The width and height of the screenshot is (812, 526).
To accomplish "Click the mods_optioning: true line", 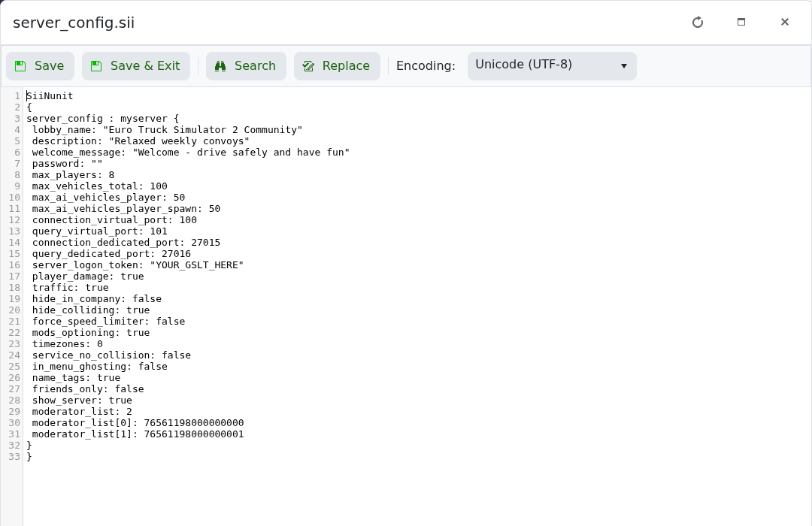I will point(91,332).
